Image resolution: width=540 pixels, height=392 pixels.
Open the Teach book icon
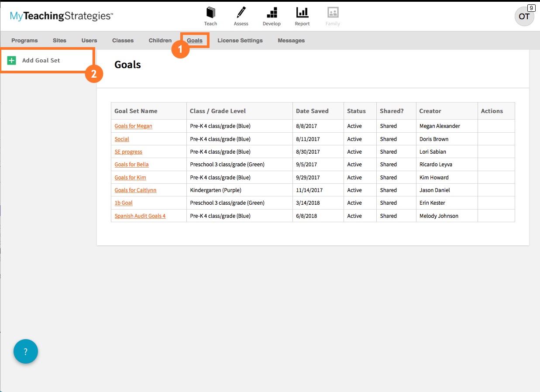(x=210, y=12)
